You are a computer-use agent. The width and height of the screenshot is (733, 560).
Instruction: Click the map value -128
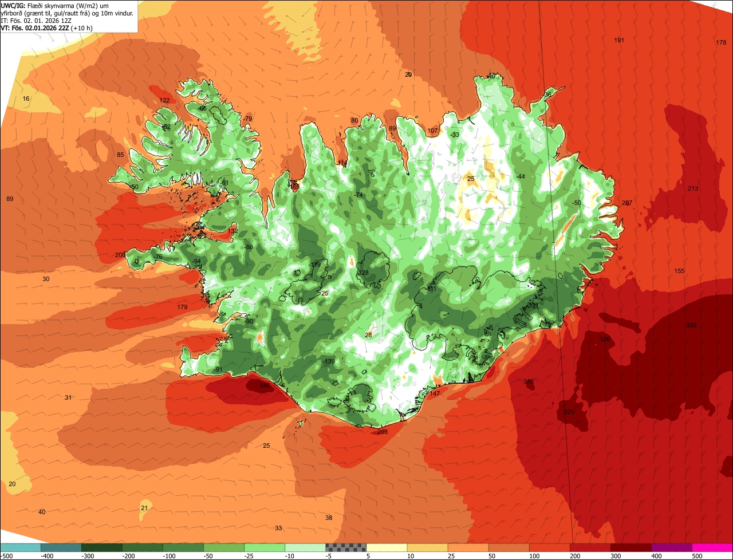coord(363,273)
